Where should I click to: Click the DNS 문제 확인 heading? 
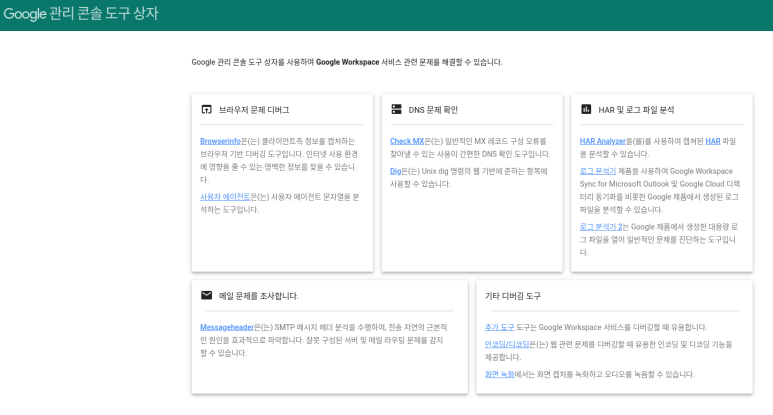(x=433, y=110)
